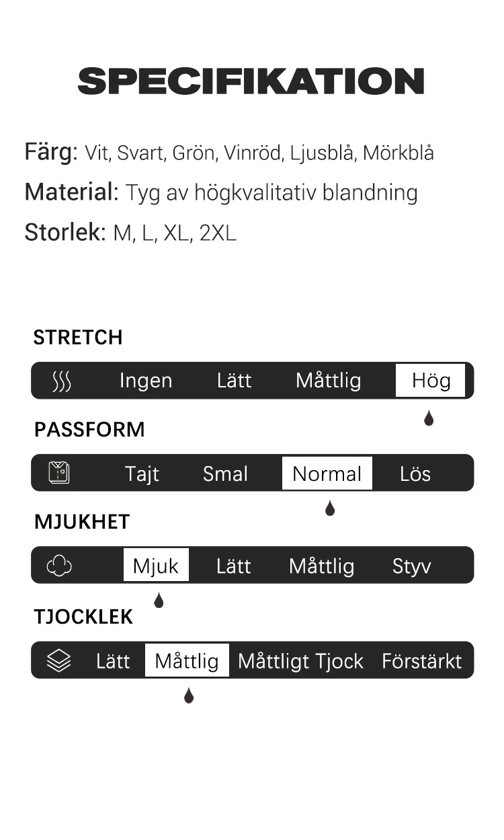The image size is (504, 840).
Task: Select highlighted Måttlig on Tjocklek scale
Action: (x=187, y=660)
